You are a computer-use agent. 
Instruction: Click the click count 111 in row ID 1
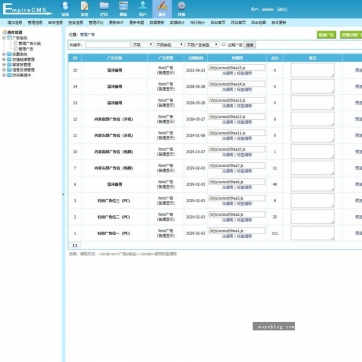275,233
